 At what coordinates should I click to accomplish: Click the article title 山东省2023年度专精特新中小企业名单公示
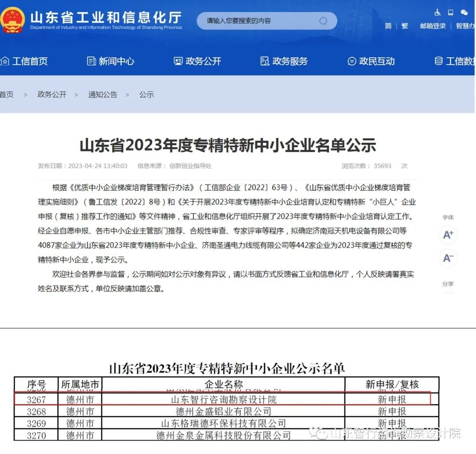[228, 145]
